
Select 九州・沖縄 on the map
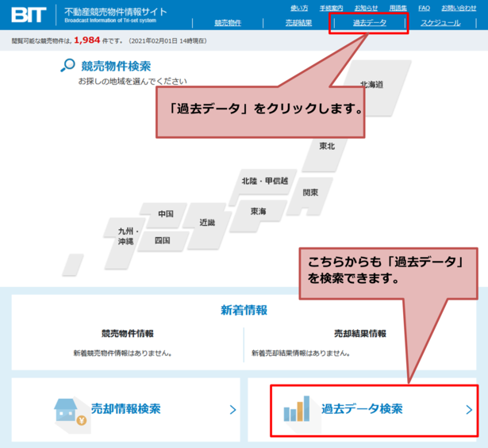[x=128, y=235]
